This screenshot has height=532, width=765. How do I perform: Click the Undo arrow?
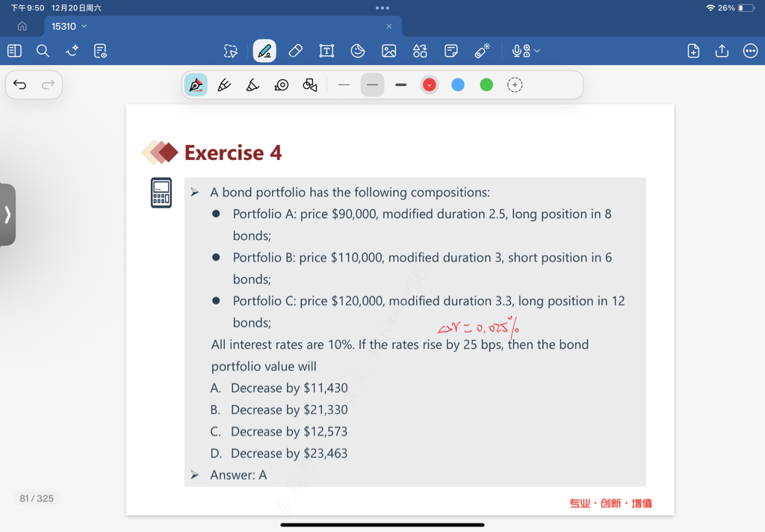point(20,84)
